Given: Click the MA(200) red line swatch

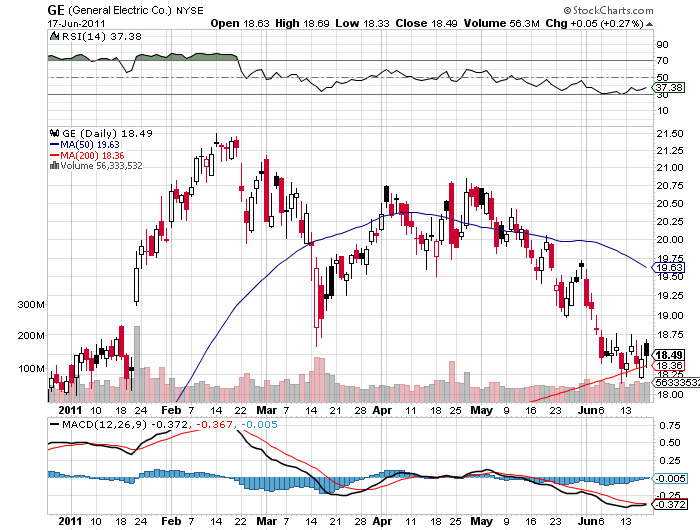Looking at the screenshot, I should click(54, 155).
